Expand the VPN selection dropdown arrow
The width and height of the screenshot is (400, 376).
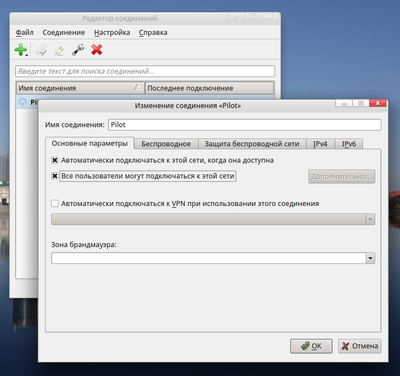(x=370, y=219)
